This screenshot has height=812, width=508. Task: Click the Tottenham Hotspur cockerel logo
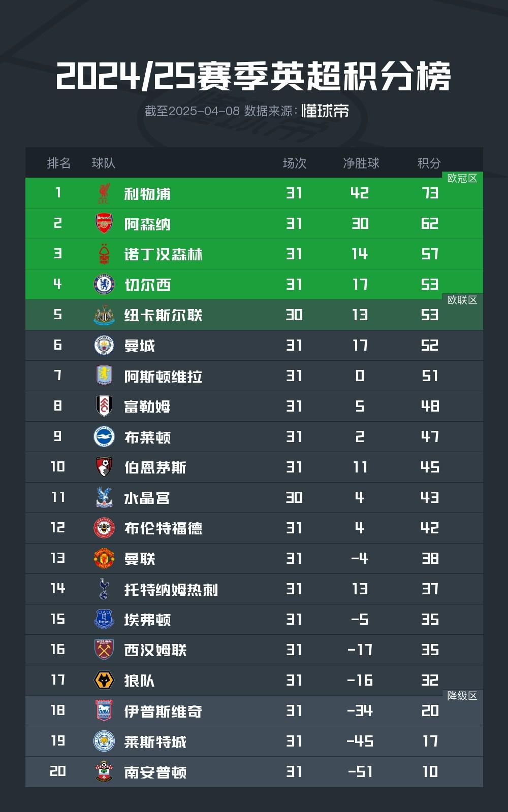tap(104, 589)
